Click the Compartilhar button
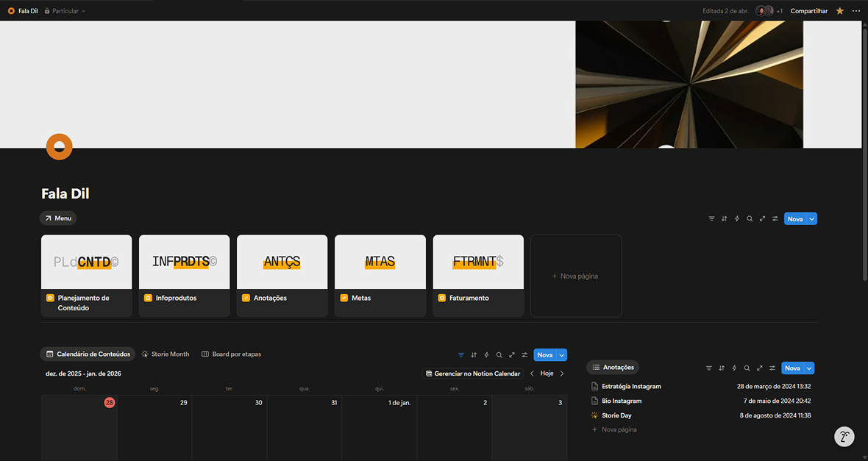The height and width of the screenshot is (461, 868). click(x=808, y=11)
